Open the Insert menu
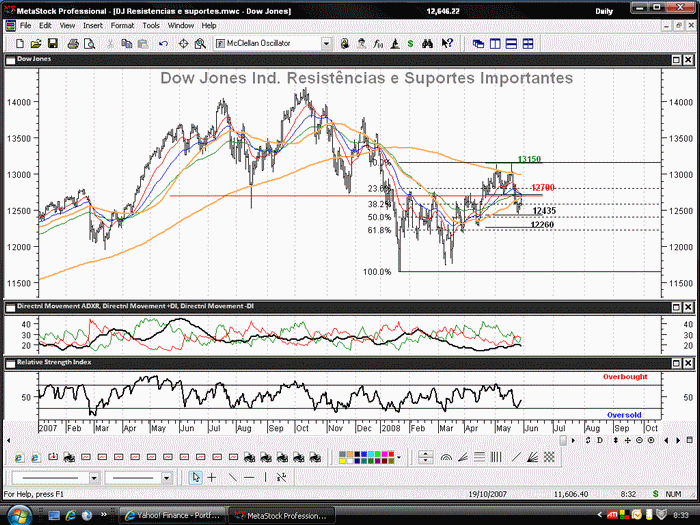This screenshot has height=525, width=700. tap(93, 26)
